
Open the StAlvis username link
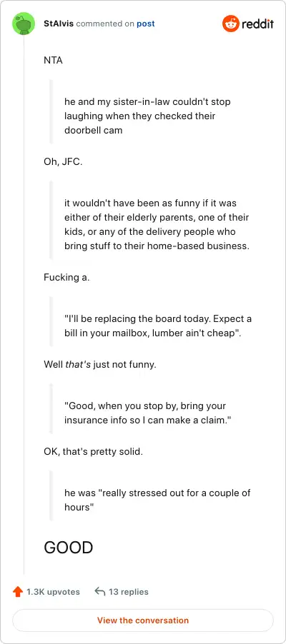[59, 24]
